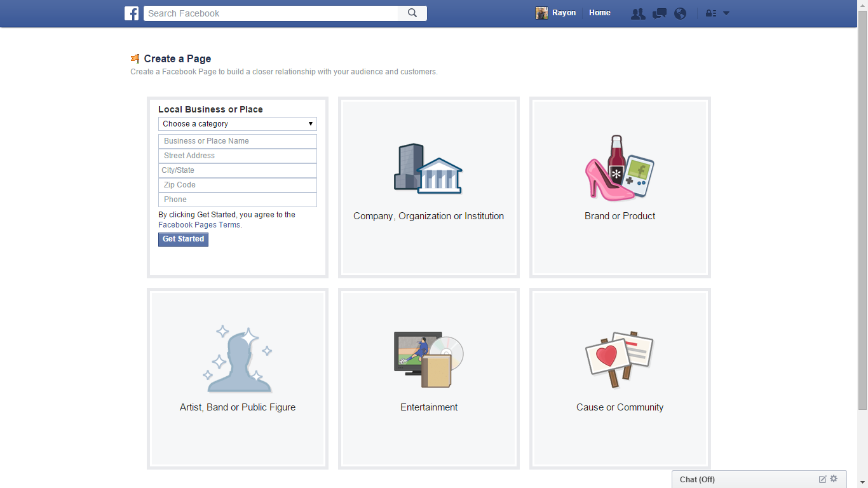Click the Local Business or Place heading
Image resolution: width=868 pixels, height=488 pixels.
pos(210,109)
